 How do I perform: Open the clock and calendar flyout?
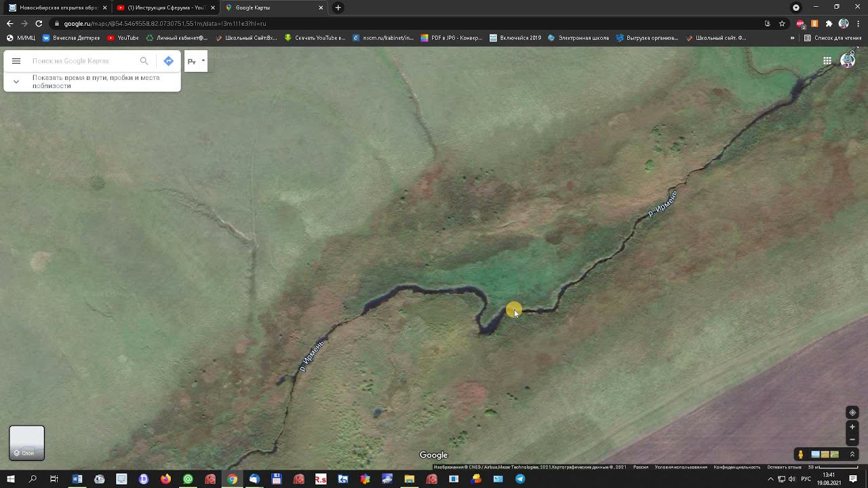(x=828, y=479)
